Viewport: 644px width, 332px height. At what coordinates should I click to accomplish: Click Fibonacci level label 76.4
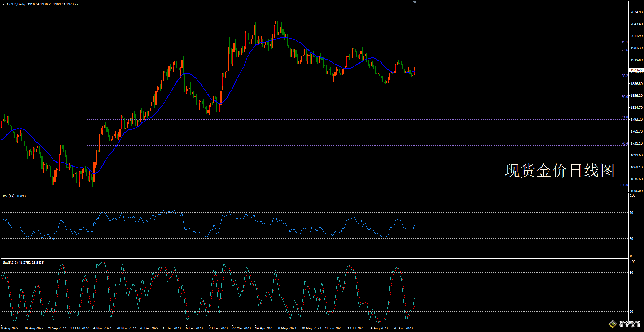(x=625, y=143)
